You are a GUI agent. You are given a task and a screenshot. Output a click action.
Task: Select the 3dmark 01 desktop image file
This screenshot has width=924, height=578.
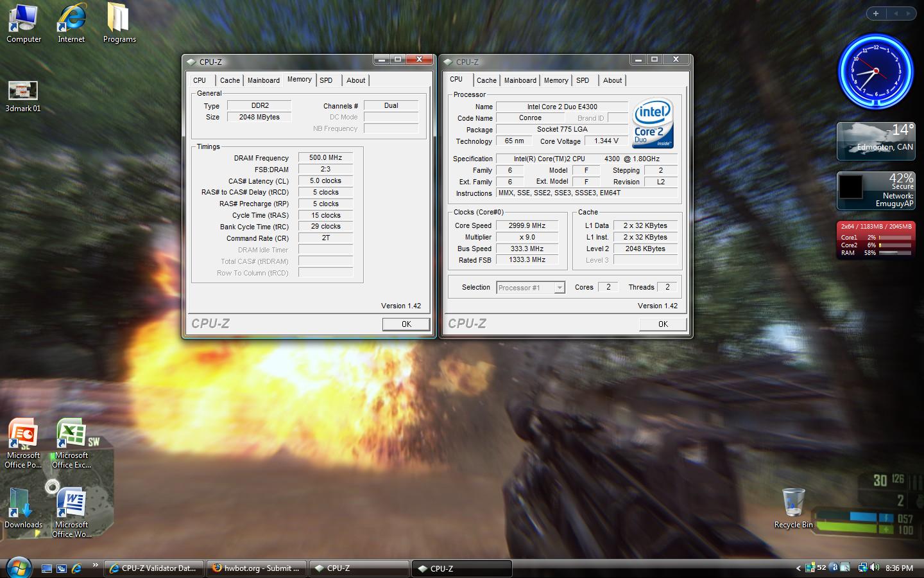23,97
